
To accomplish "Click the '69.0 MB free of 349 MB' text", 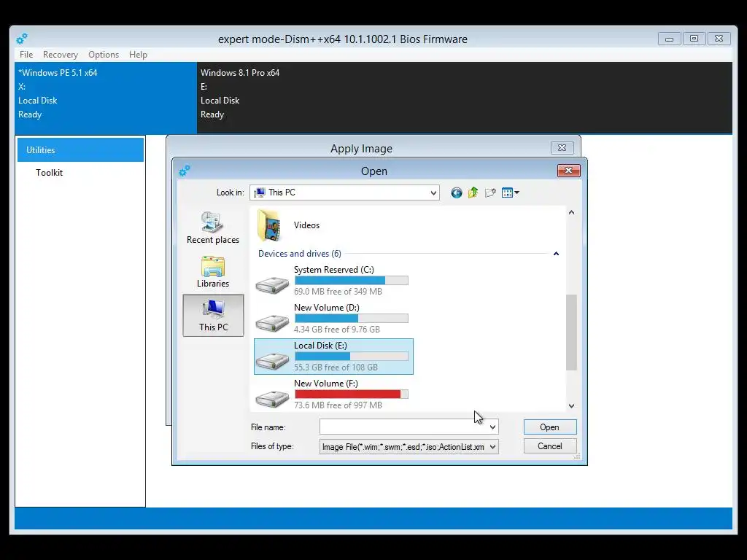I will tap(338, 292).
